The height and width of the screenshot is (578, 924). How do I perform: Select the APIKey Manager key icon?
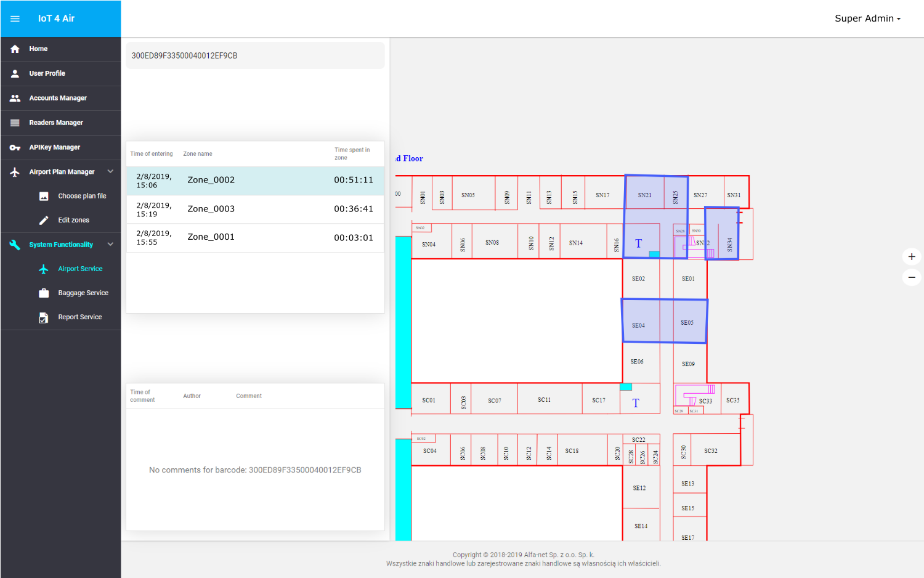[x=15, y=147]
